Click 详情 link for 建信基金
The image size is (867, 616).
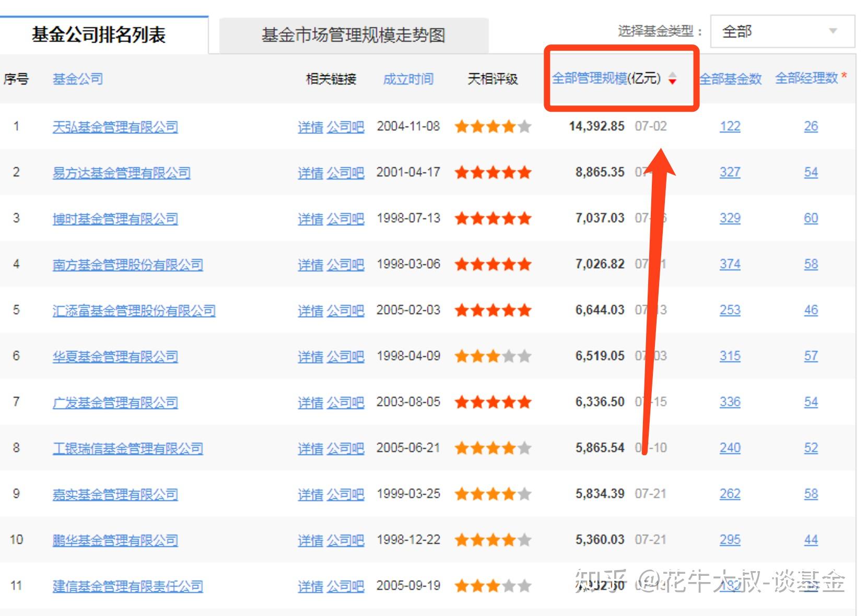(x=310, y=586)
